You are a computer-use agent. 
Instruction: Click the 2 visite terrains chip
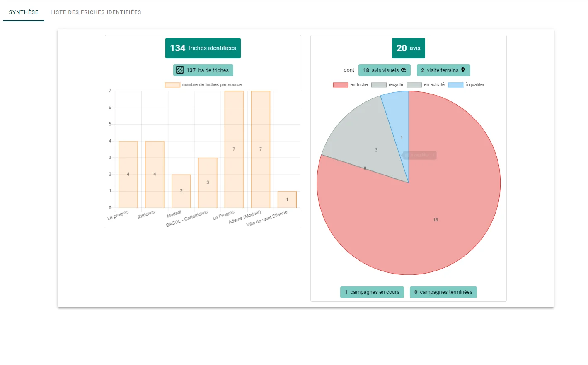[443, 70]
